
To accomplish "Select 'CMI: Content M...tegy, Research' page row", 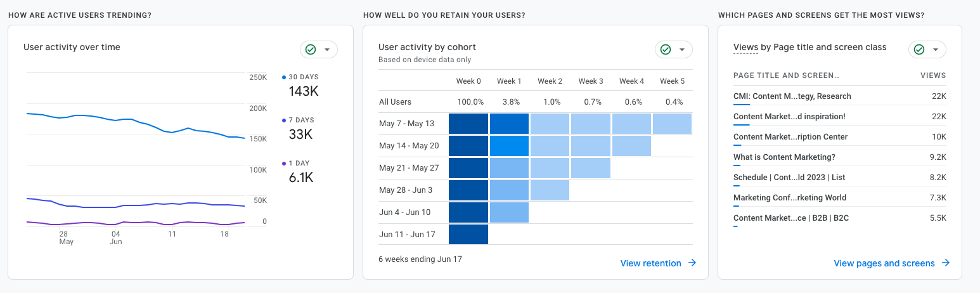I will (x=792, y=96).
